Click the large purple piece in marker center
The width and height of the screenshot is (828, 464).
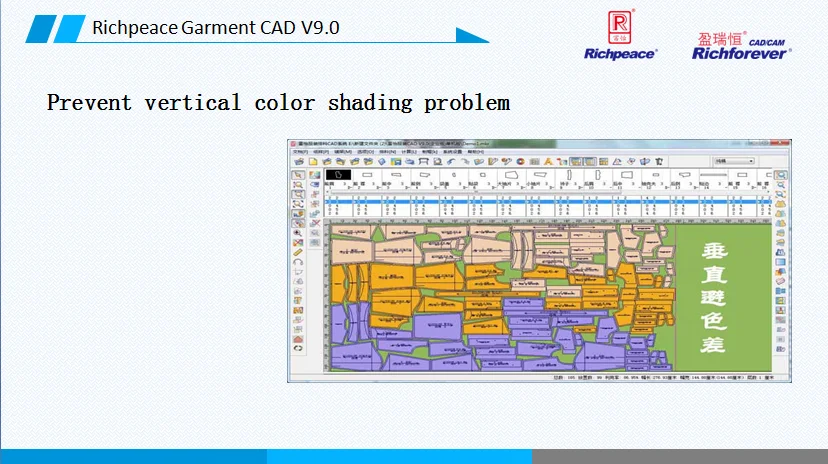438,325
